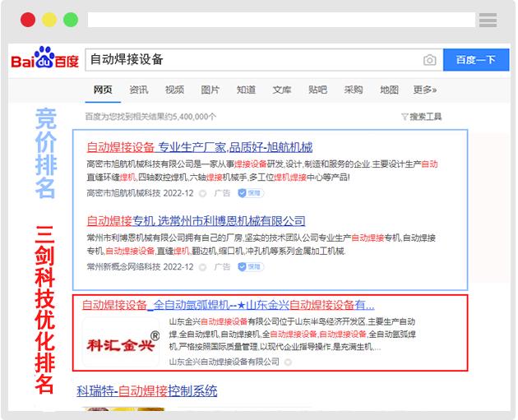Click 保障 badge under 旭航机械 result
Viewport: 518px width, 420px height.
pyautogui.click(x=251, y=193)
